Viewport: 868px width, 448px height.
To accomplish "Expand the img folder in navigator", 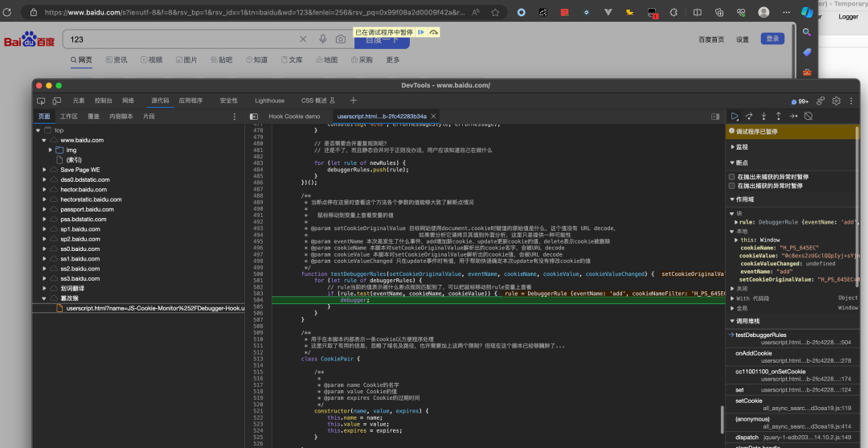I will point(51,150).
